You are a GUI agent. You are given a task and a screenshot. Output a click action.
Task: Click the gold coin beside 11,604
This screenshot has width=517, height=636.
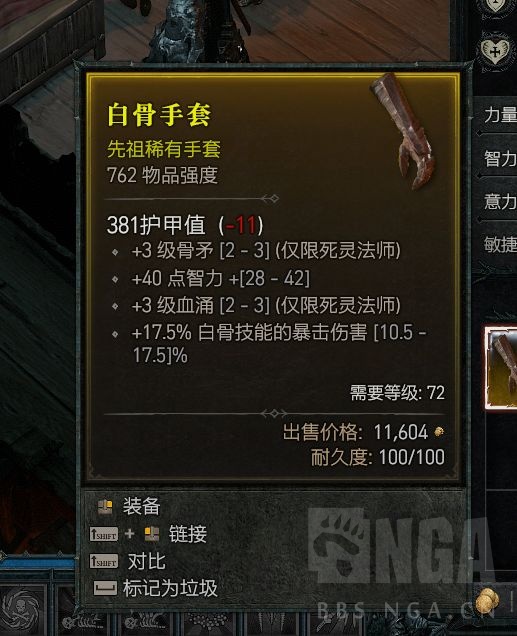tap(439, 432)
